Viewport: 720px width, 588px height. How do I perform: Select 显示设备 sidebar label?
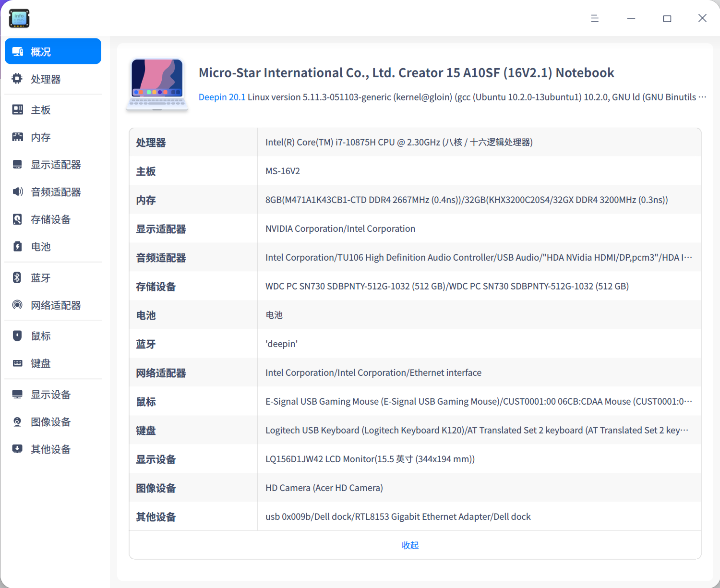click(x=51, y=395)
